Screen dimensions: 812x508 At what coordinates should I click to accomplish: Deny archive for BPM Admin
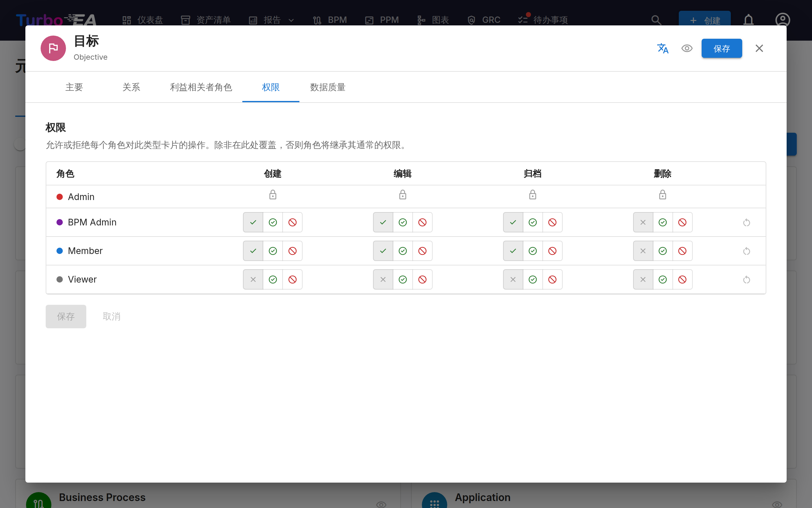[552, 223]
